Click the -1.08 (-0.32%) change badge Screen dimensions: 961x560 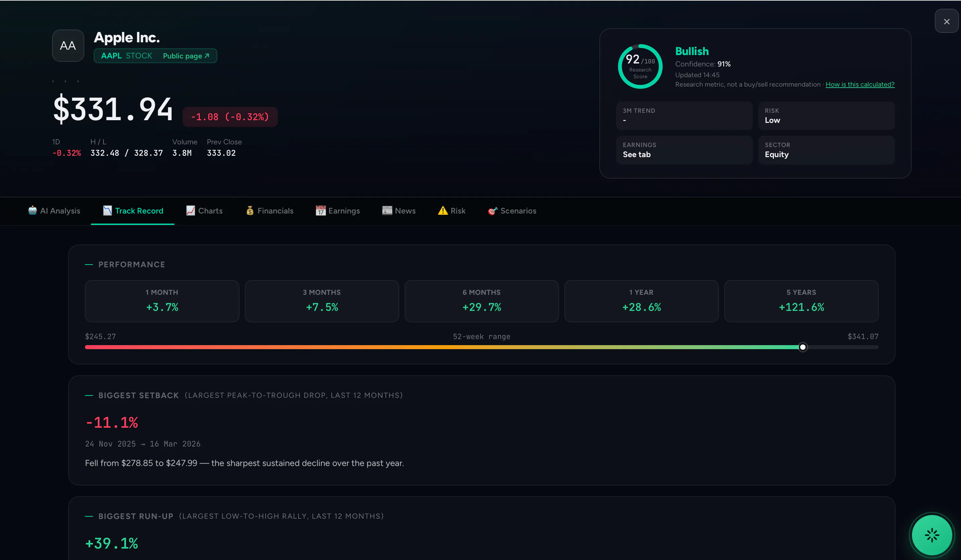(x=230, y=116)
